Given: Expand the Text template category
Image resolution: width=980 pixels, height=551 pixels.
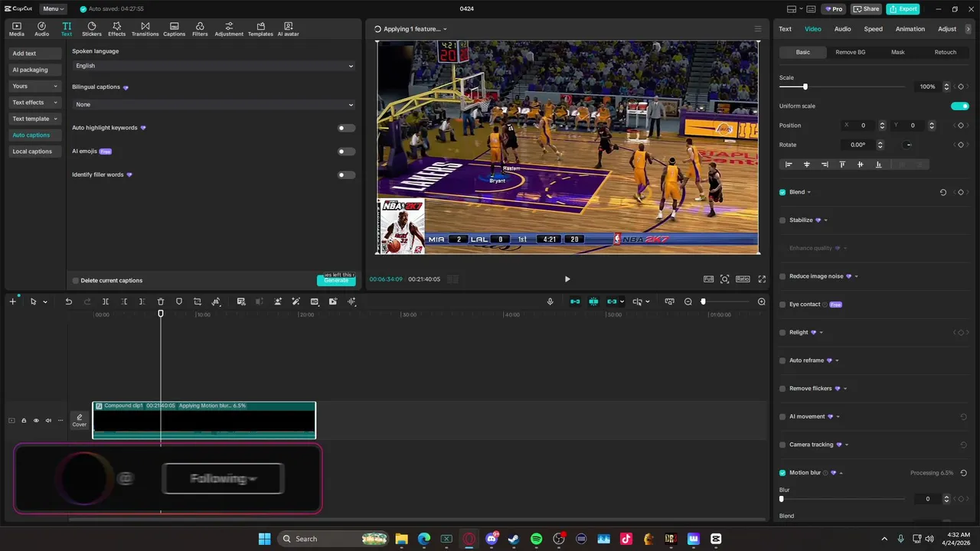Looking at the screenshot, I should point(35,119).
